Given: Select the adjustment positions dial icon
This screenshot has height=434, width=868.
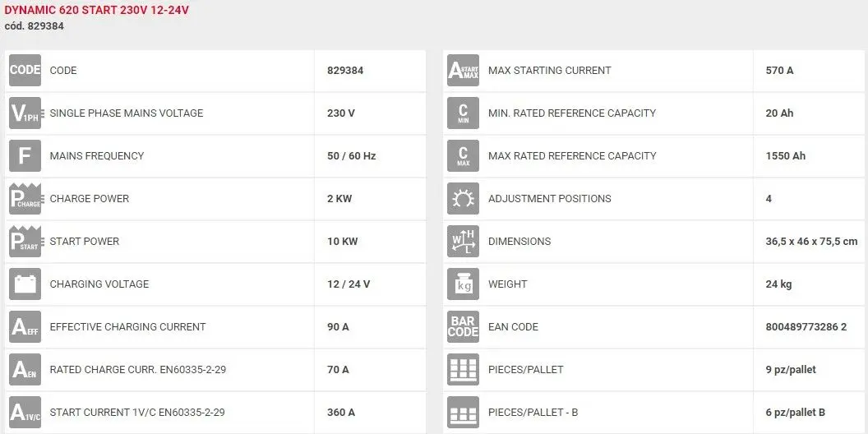Looking at the screenshot, I should coord(464,199).
